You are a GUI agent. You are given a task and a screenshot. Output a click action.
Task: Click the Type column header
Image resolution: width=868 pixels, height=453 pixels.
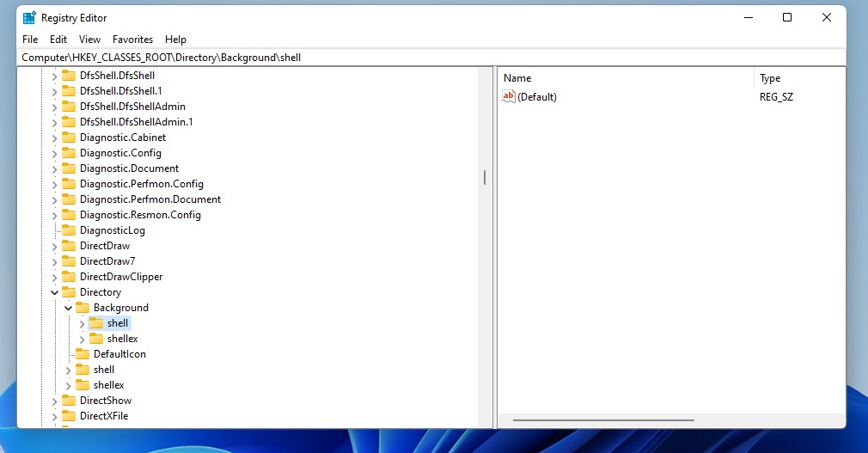tap(799, 78)
